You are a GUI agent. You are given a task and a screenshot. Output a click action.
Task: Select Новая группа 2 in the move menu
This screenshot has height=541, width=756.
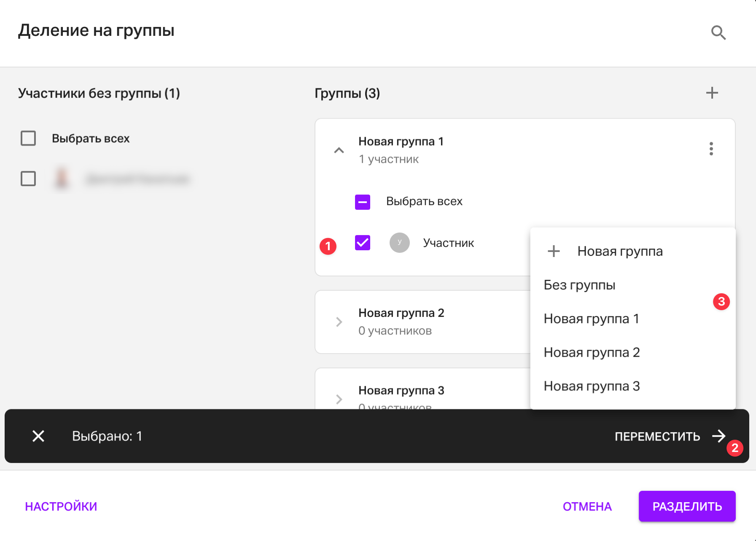coord(592,352)
